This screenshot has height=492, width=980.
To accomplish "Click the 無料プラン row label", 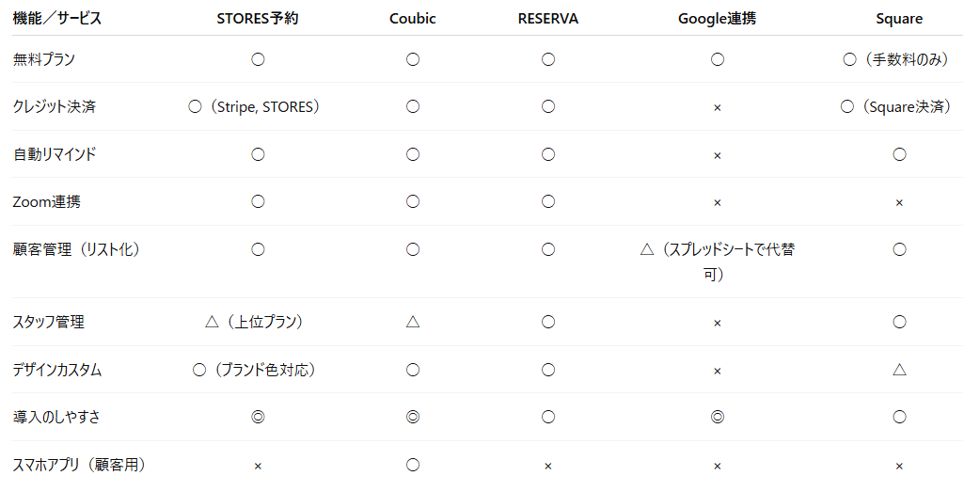I will [x=44, y=59].
